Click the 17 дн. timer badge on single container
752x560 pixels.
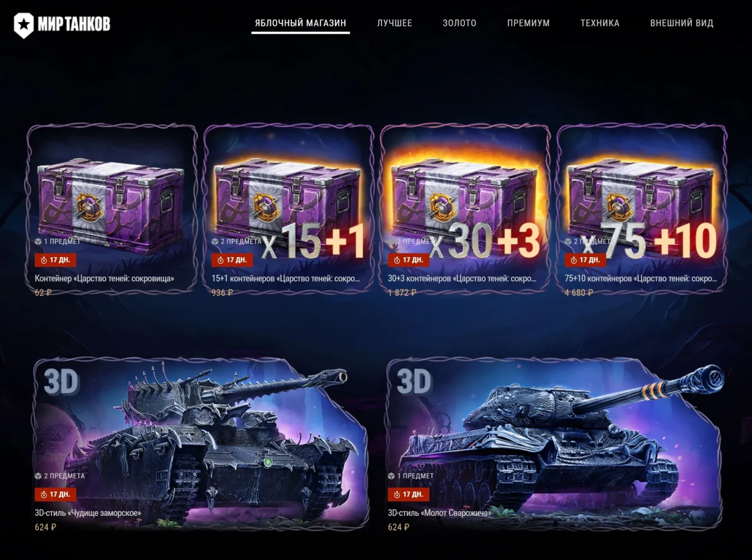(56, 260)
